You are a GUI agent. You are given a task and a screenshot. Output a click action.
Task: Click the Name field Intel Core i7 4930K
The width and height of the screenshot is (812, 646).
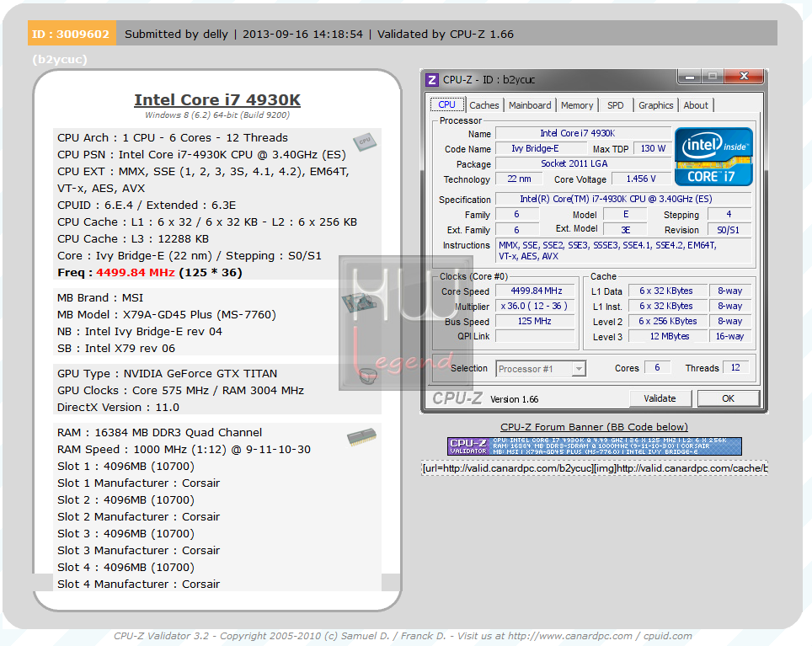[583, 133]
